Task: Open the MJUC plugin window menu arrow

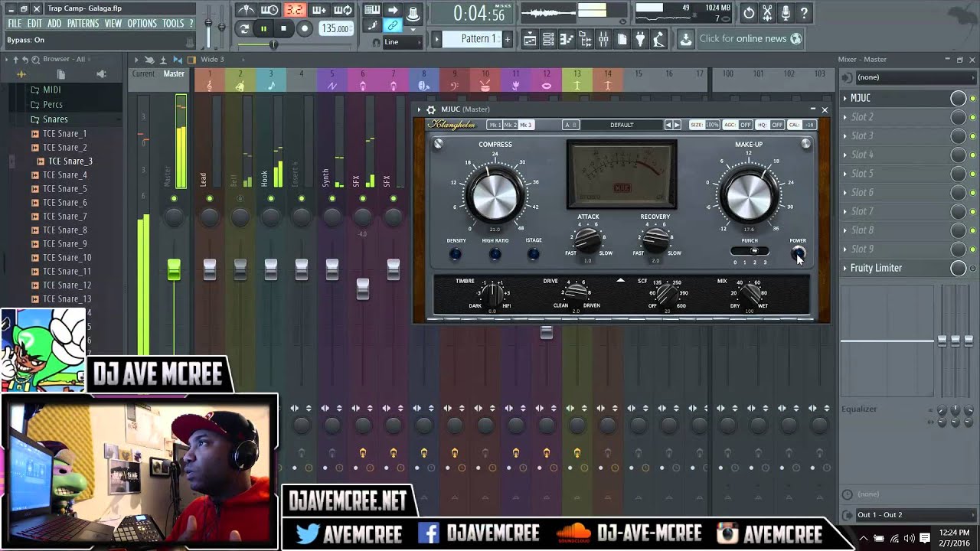Action: [419, 109]
